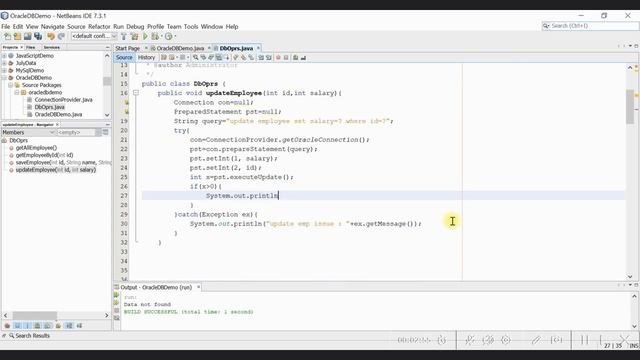
Task: Open the Debug menu
Action: pyautogui.click(x=135, y=27)
